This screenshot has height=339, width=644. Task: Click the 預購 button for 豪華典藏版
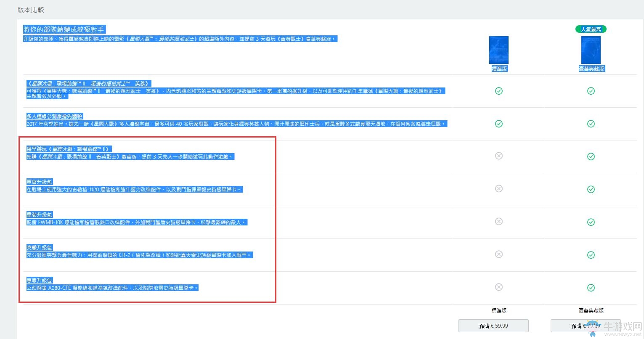coord(586,326)
